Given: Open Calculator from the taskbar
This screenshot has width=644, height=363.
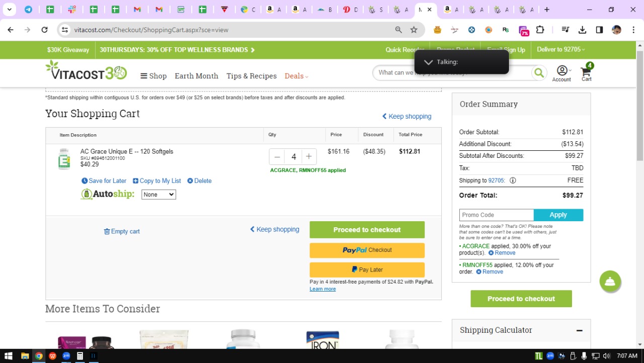Looking at the screenshot, I should (x=79, y=356).
